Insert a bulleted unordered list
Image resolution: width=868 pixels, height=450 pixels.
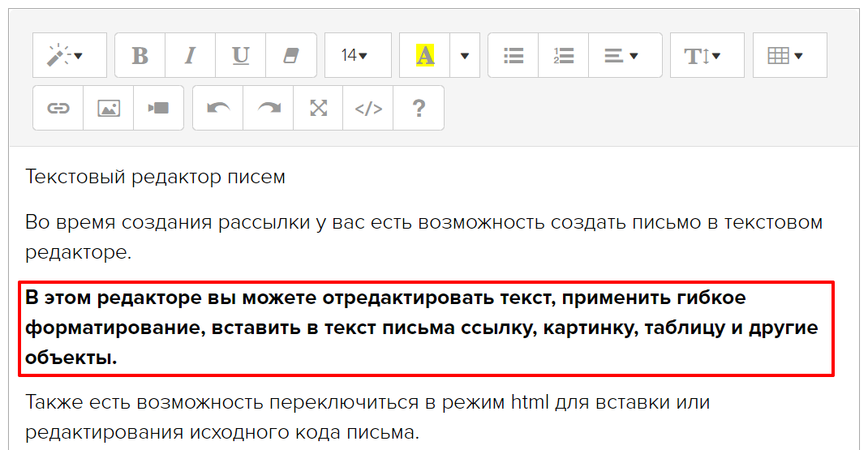point(513,55)
